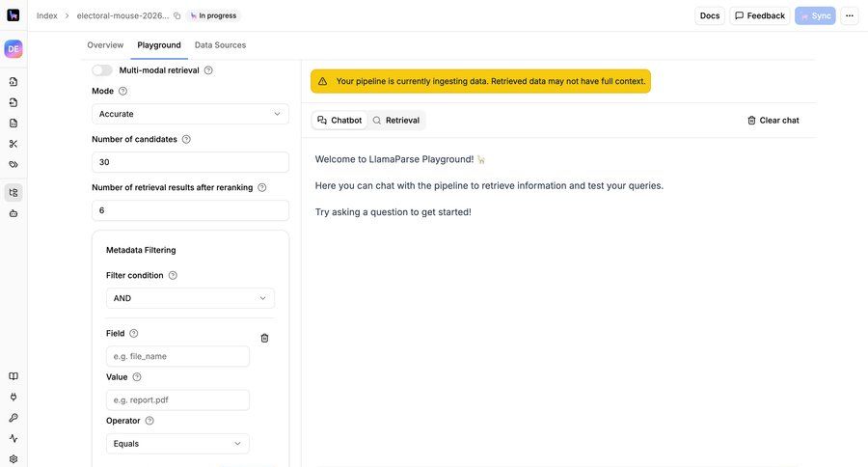Click the llama logo in the sidebar
Screen dimensions: 868x467
[x=14, y=15]
